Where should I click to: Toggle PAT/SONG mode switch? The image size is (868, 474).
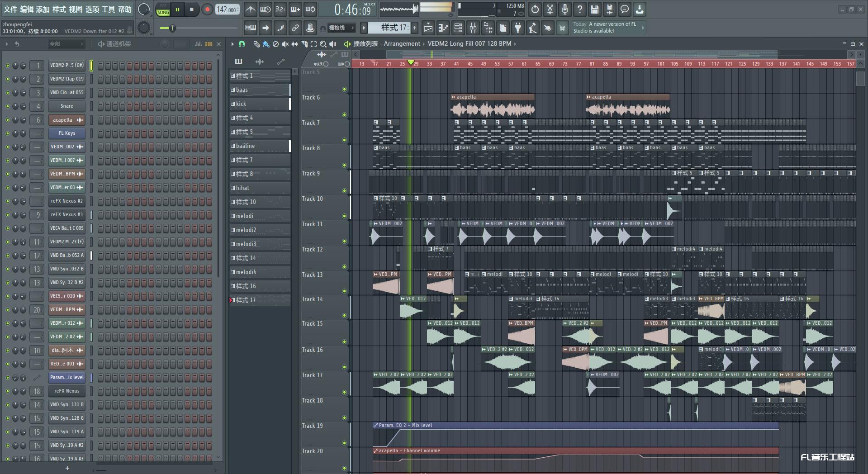(x=163, y=9)
